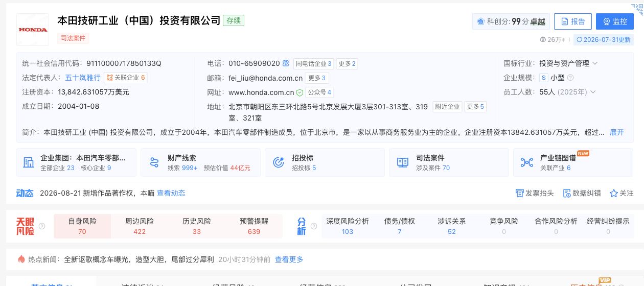Click 关联产业 6 count

pyautogui.click(x=555, y=168)
